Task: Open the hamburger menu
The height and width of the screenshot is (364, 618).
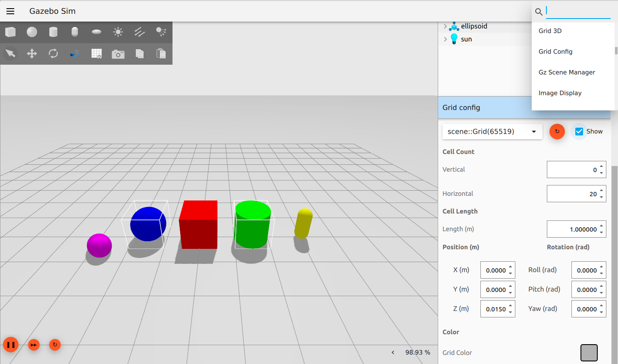Action: (10, 11)
